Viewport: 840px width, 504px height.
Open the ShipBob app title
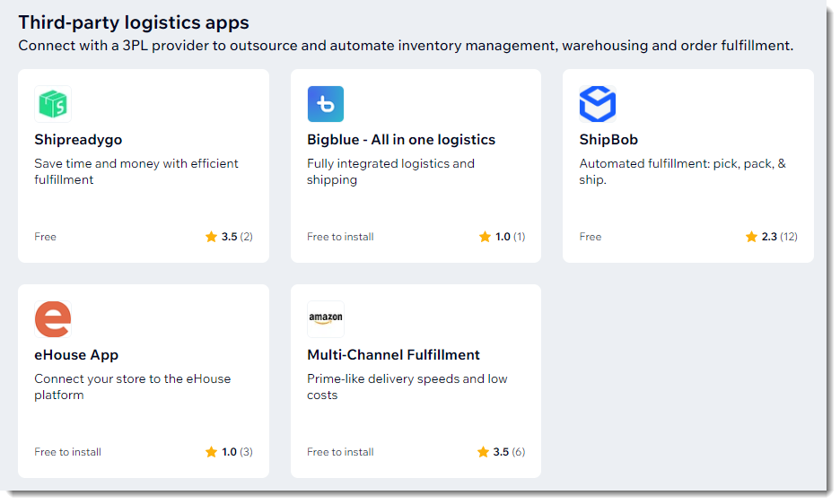coord(608,140)
